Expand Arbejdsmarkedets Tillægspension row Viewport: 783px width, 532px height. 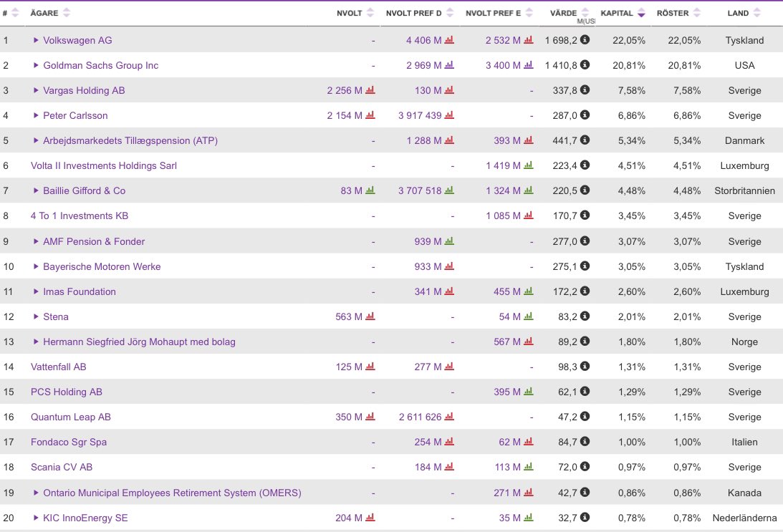coord(36,140)
